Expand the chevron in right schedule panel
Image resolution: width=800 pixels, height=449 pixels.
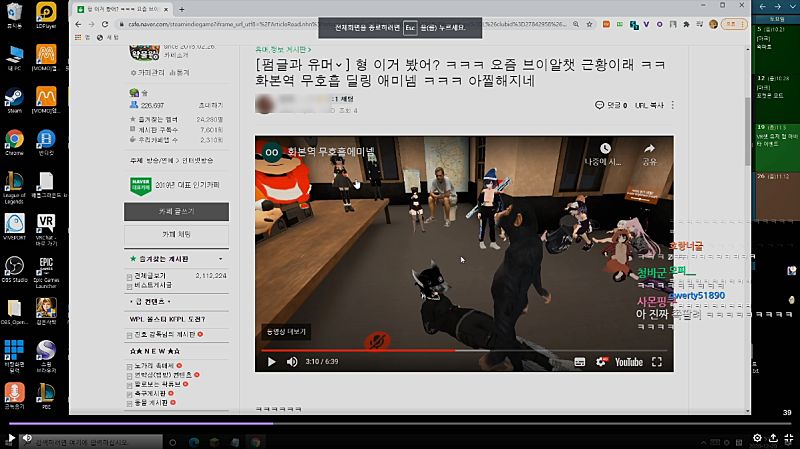[x=793, y=7]
